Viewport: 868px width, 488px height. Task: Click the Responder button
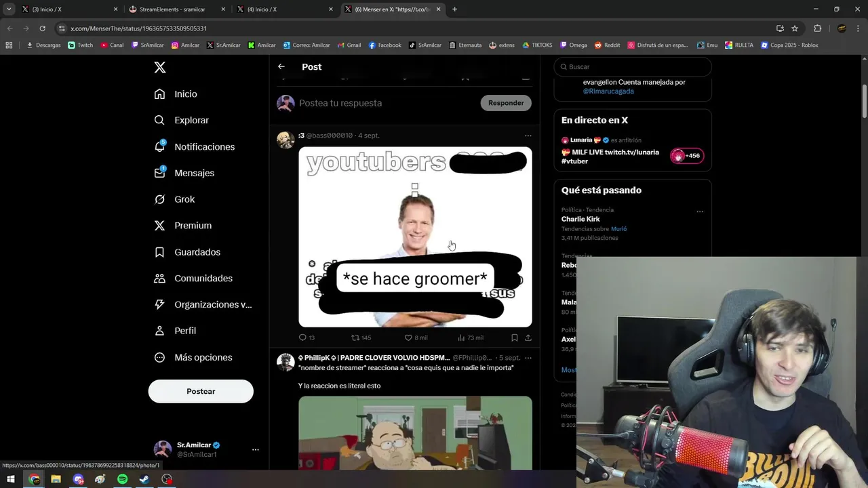coord(506,103)
